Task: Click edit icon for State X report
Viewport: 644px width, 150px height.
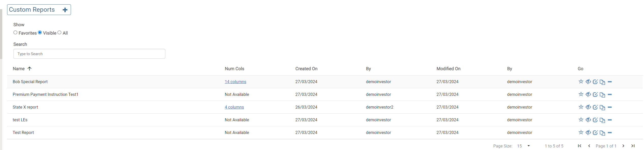Action: pos(595,107)
